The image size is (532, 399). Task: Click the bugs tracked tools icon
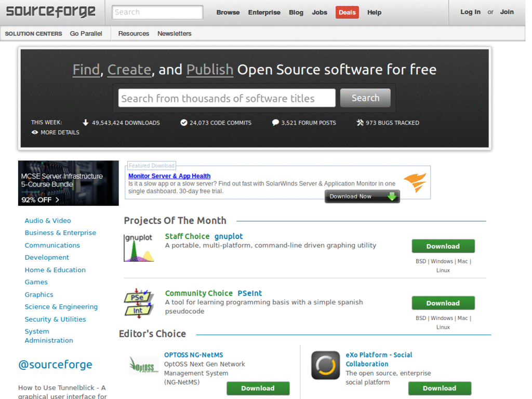pyautogui.click(x=359, y=123)
